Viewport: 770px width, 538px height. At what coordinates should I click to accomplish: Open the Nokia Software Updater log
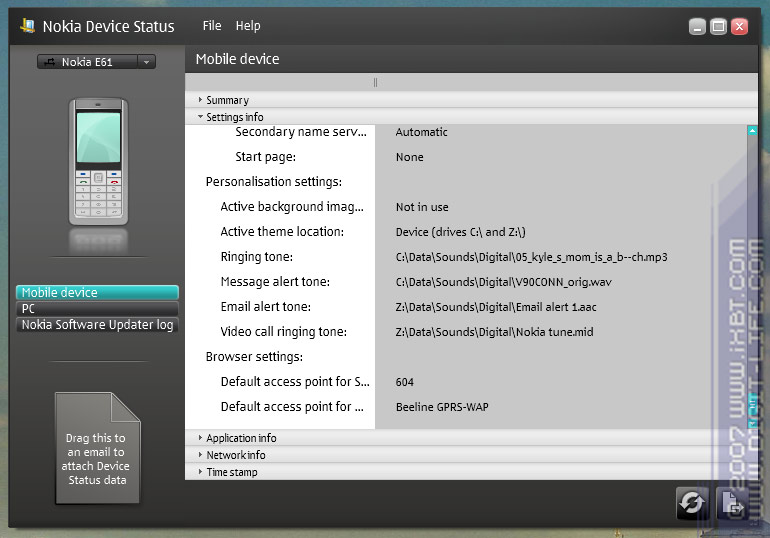pyautogui.click(x=97, y=325)
